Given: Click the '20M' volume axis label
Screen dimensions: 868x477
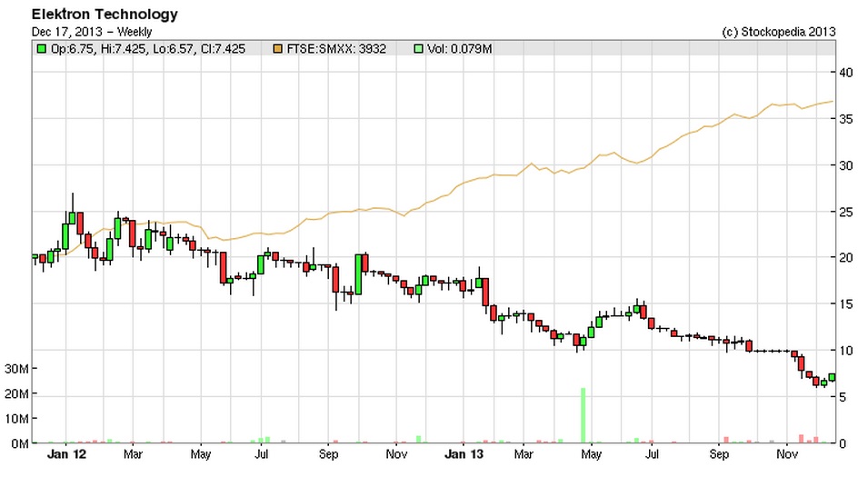Looking at the screenshot, I should pos(16,394).
